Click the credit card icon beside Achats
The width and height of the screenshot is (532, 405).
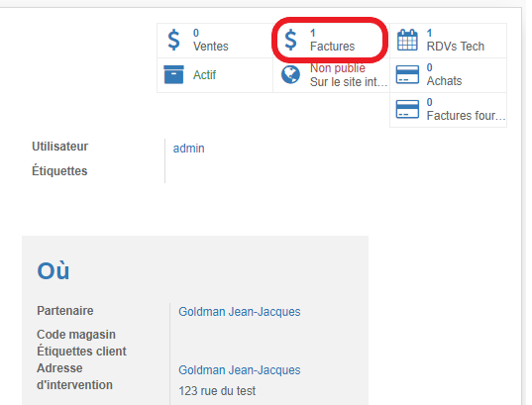coord(407,74)
